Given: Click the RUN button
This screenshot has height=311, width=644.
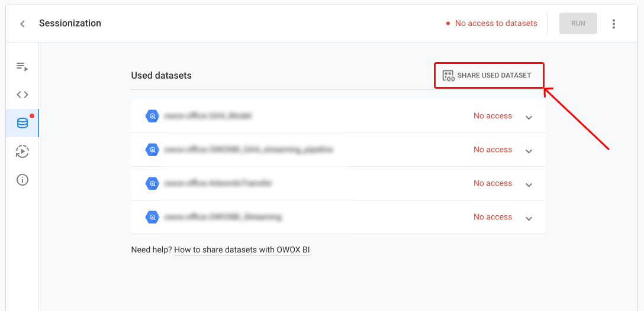Looking at the screenshot, I should click(578, 24).
